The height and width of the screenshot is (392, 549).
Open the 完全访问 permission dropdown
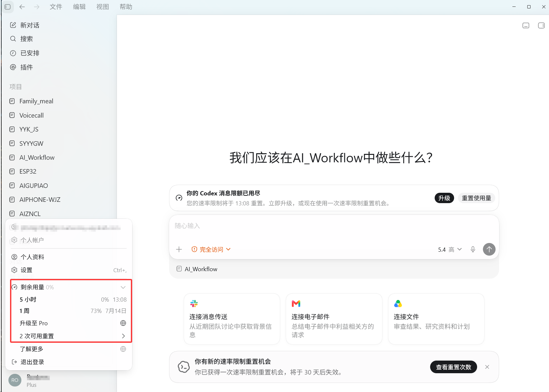coord(211,249)
